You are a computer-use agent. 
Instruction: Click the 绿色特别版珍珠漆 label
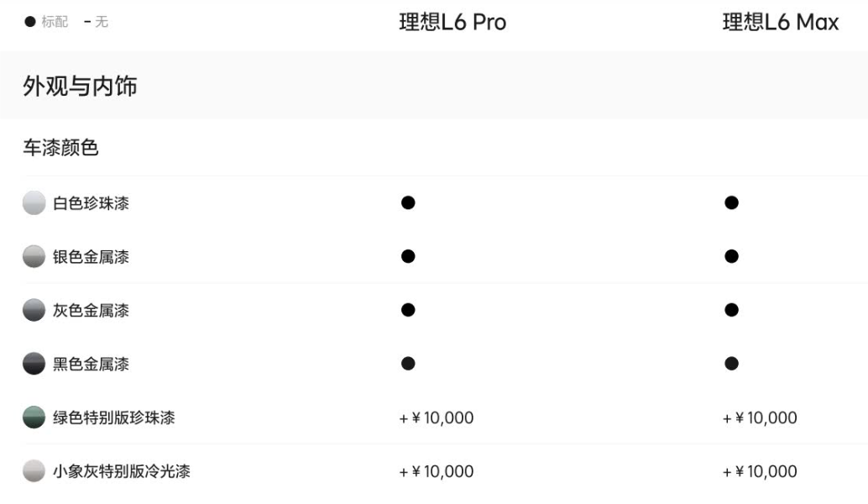(x=113, y=418)
